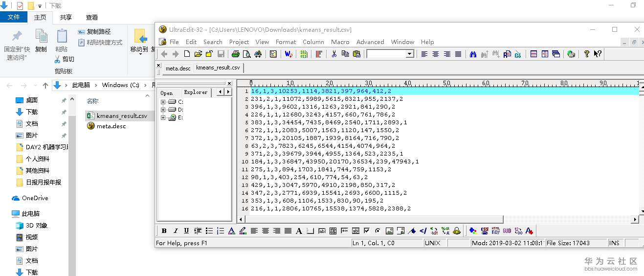644x276 pixels.
Task: Expand the E: drive tree node
Action: click(163, 117)
